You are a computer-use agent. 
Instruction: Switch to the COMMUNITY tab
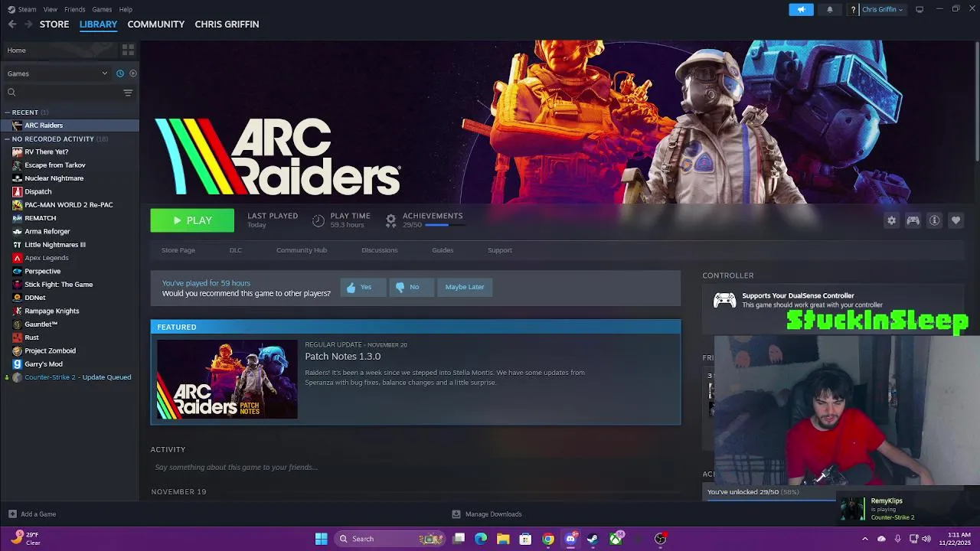click(156, 24)
